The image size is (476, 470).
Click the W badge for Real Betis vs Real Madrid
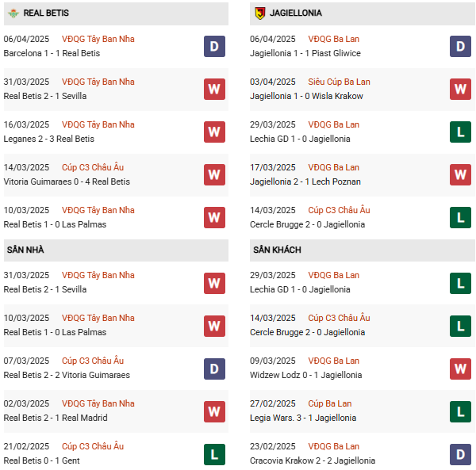tap(214, 411)
